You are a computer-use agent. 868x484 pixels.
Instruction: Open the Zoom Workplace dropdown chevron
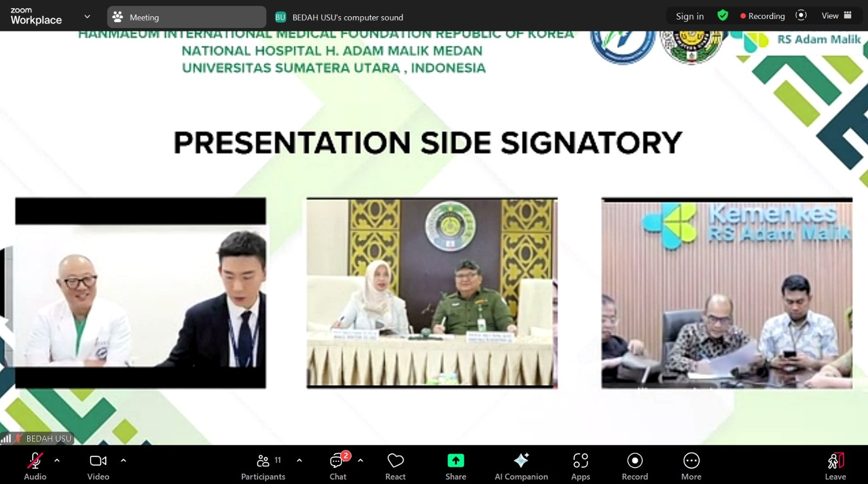(87, 17)
